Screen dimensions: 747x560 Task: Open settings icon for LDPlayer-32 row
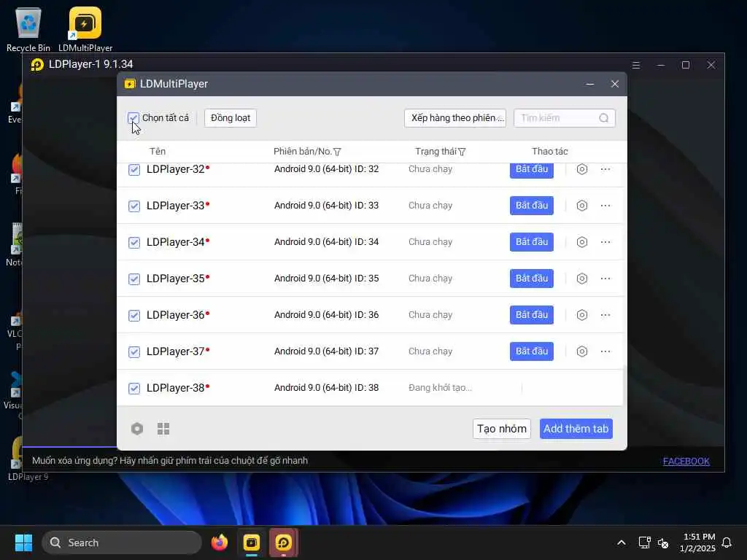coord(581,169)
